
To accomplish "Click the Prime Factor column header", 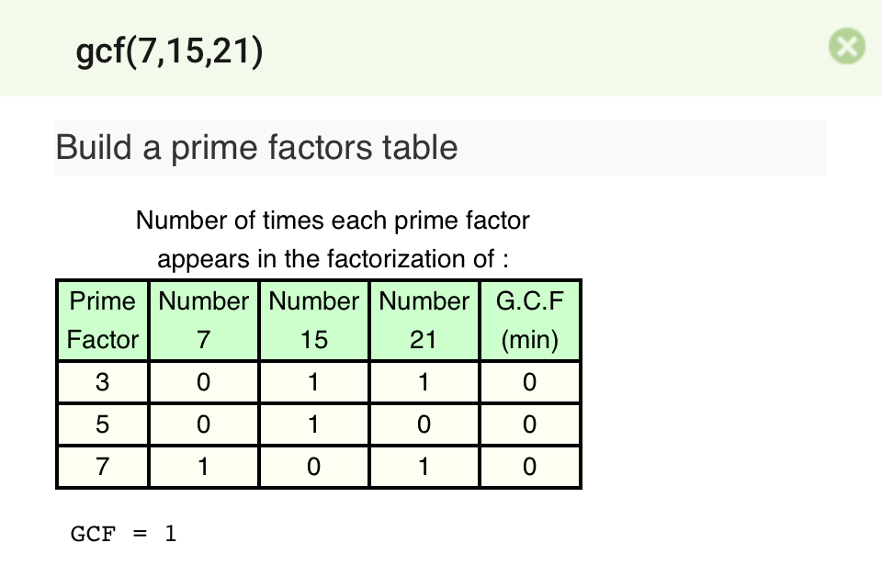I will point(103,320).
